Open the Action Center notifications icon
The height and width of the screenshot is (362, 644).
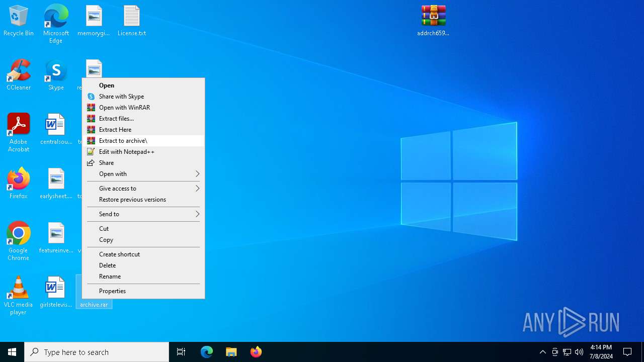627,352
